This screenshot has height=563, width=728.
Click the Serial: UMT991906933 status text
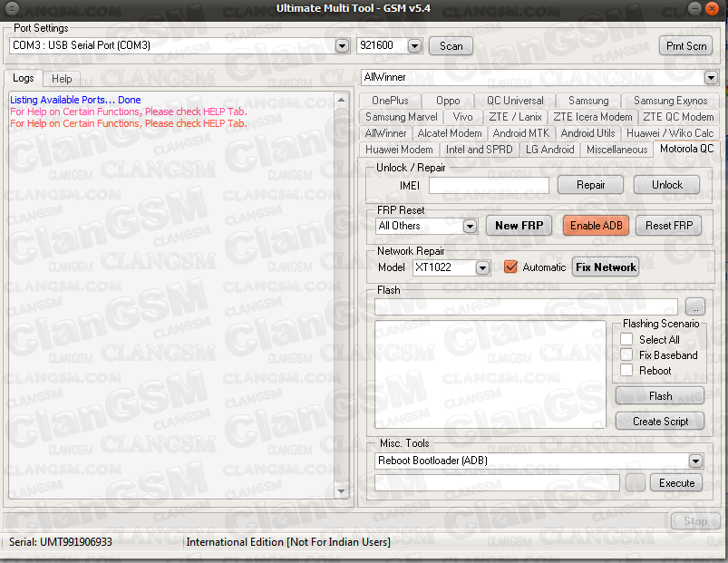pos(61,542)
